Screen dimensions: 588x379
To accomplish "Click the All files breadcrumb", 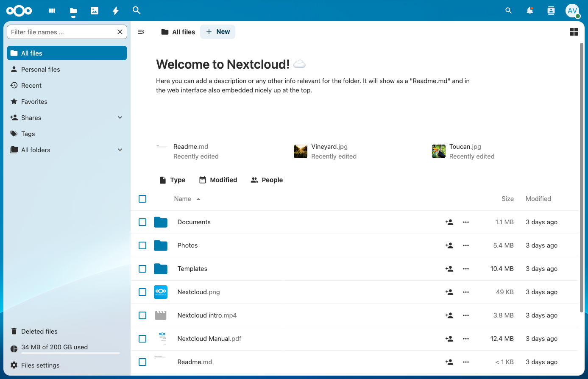I will pos(178,32).
